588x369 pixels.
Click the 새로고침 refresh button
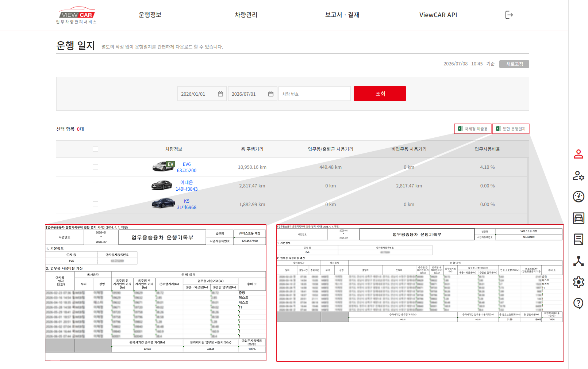514,64
